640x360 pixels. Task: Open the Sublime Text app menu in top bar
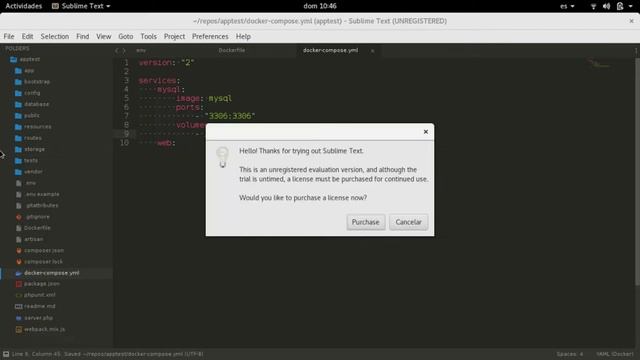coord(81,6)
